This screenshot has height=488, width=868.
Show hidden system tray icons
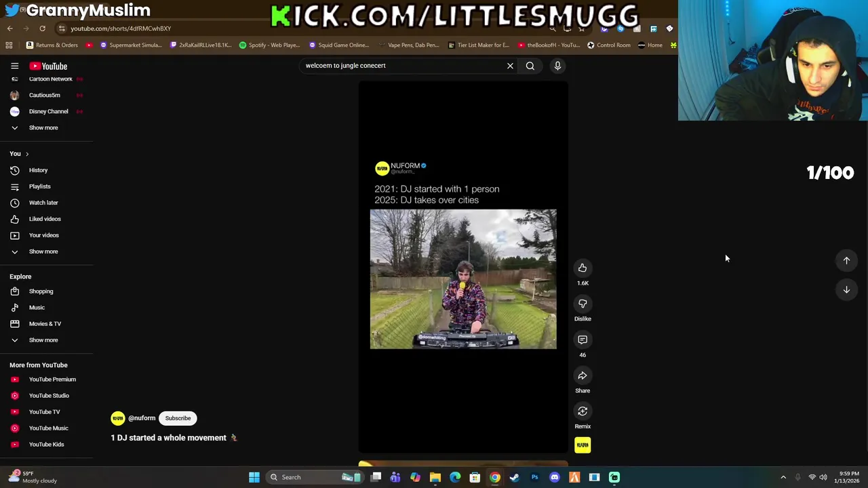click(x=783, y=477)
